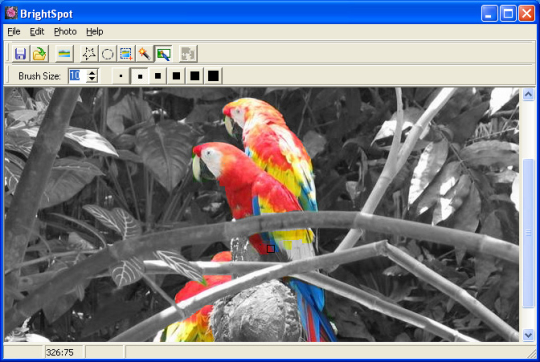
Task: Open the Help menu
Action: coord(95,32)
